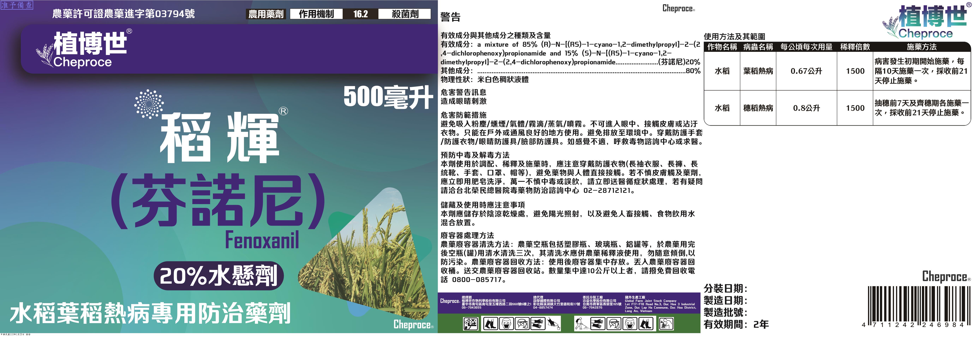The height and width of the screenshot is (337, 980).
Task: Click the 20%水懸劑 badge
Action: [x=219, y=276]
